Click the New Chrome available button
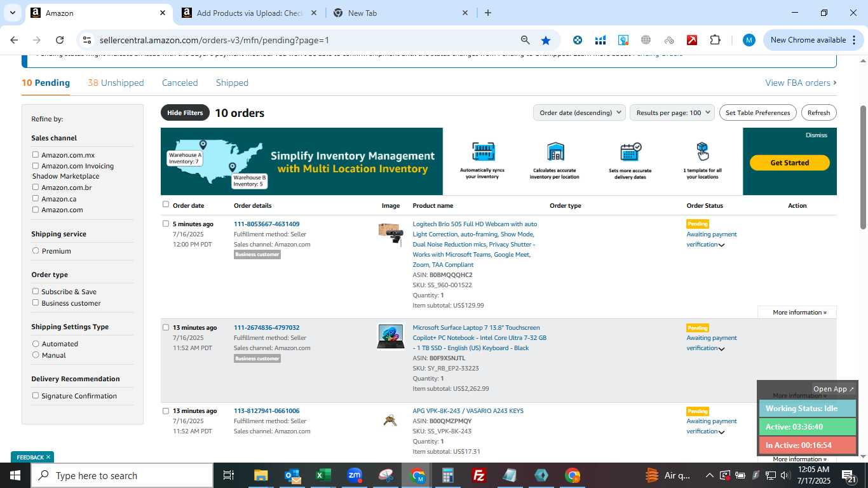868x488 pixels. 813,40
